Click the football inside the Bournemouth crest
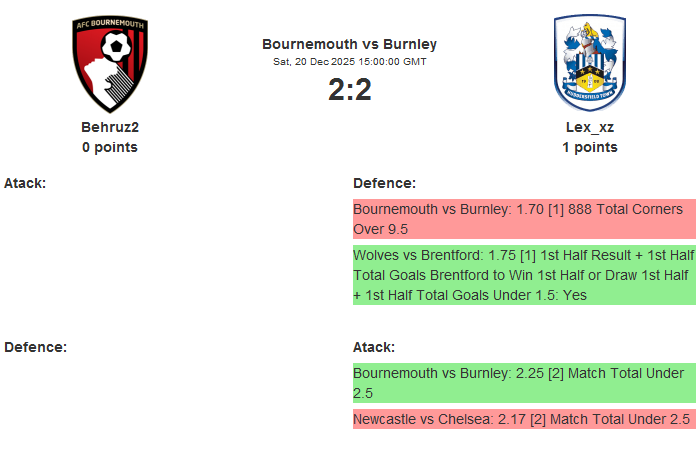This screenshot has width=700, height=460. (117, 47)
